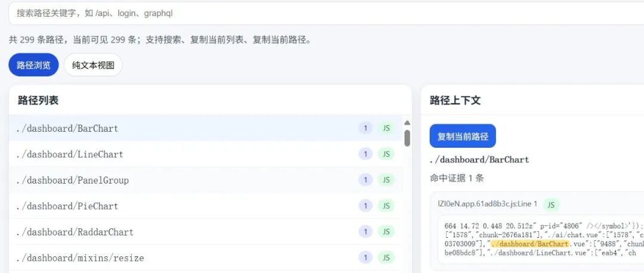Click the count badge 1 on the mixins/resize row
644x273 pixels.
(x=365, y=258)
